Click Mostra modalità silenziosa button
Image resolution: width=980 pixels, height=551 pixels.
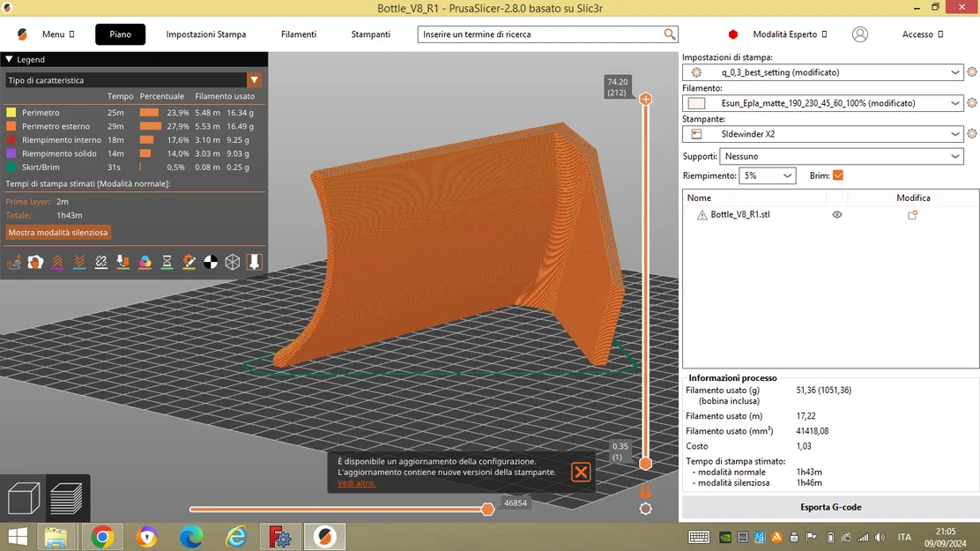[x=58, y=232]
